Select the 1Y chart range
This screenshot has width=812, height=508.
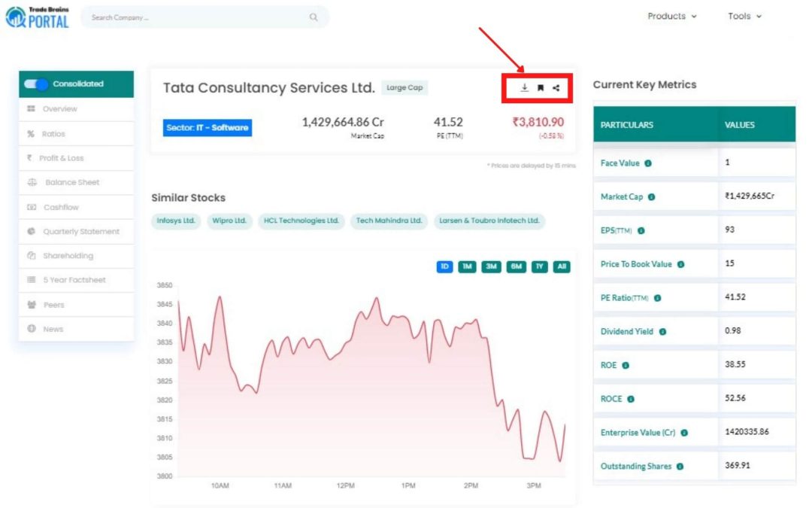click(x=540, y=266)
